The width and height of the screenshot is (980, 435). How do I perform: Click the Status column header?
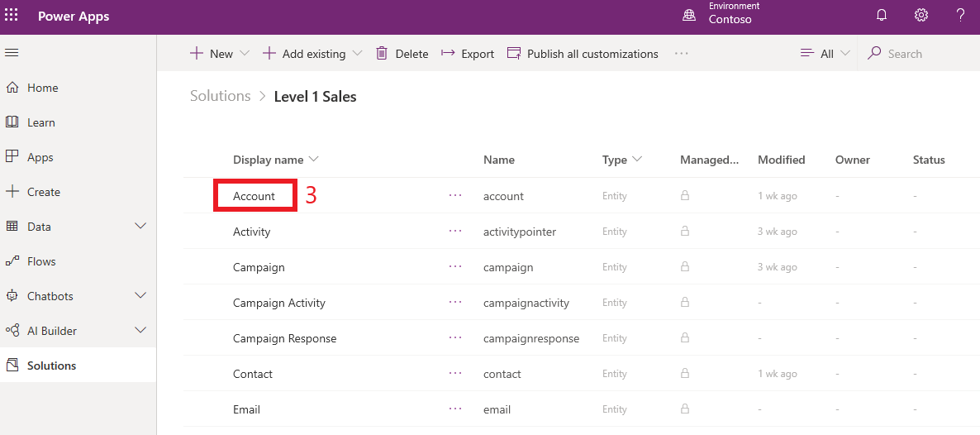click(929, 160)
